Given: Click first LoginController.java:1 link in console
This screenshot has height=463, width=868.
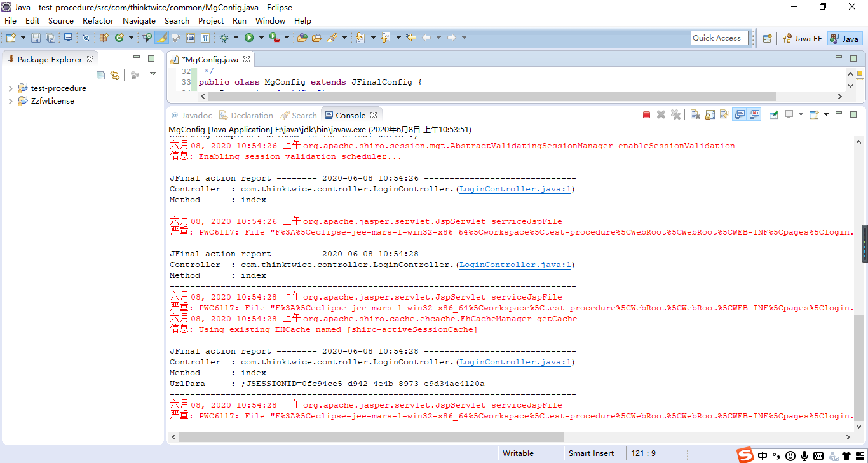Looking at the screenshot, I should (515, 189).
